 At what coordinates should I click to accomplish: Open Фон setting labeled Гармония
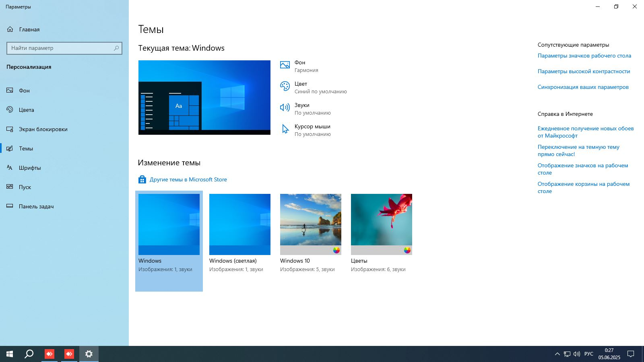[x=299, y=66]
